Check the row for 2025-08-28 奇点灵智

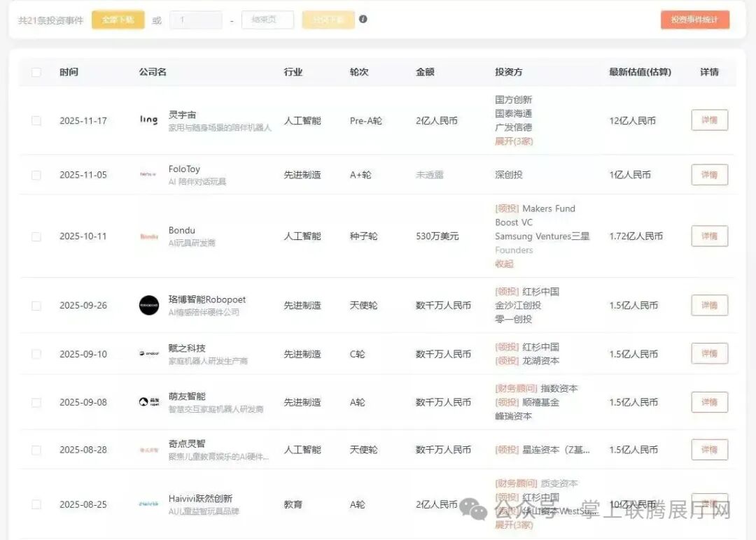pos(36,450)
